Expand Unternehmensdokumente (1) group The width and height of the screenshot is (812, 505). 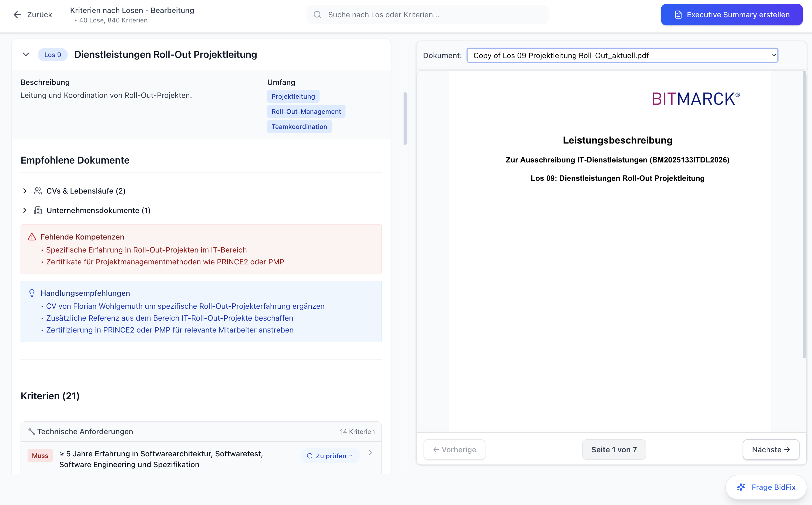click(x=25, y=210)
